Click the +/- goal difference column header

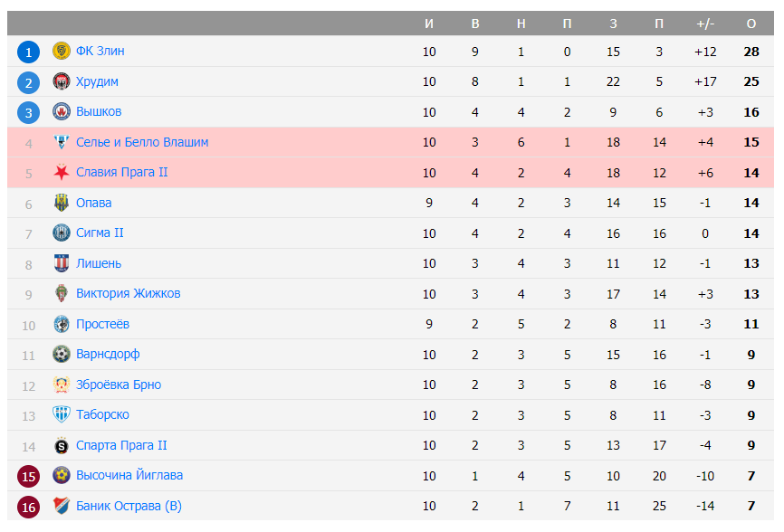coord(705,24)
